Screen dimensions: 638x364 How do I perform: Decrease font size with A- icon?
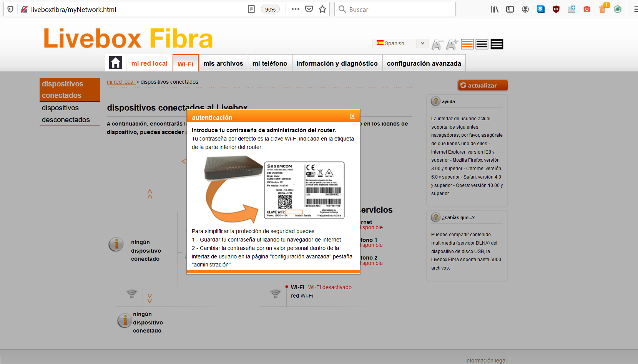coord(437,45)
